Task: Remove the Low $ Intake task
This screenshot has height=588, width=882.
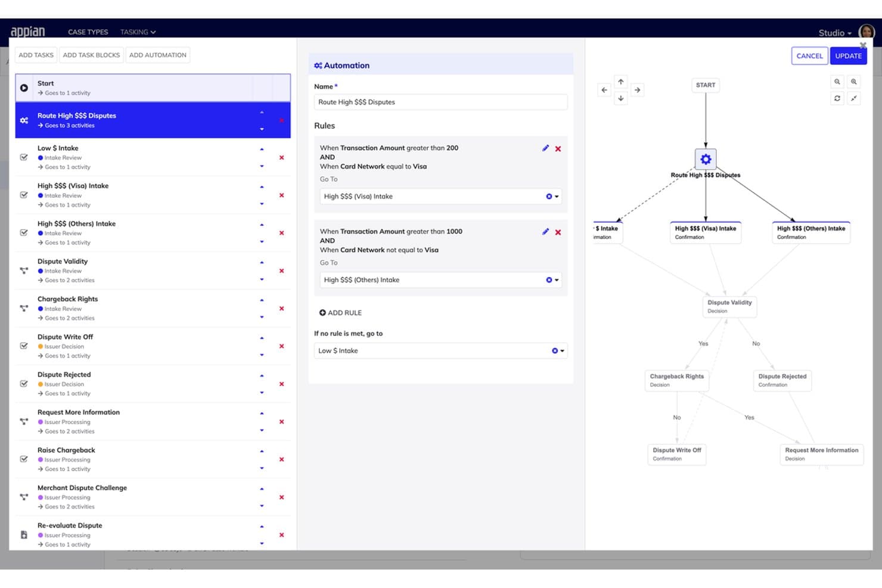Action: tap(282, 158)
